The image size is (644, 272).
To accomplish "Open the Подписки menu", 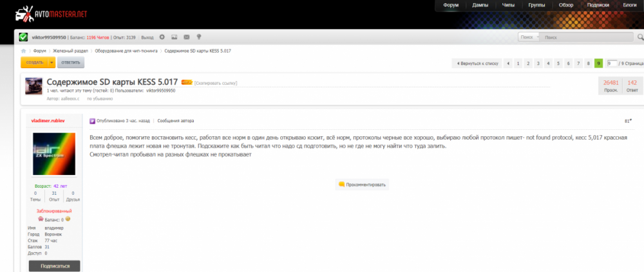I will coord(598,5).
